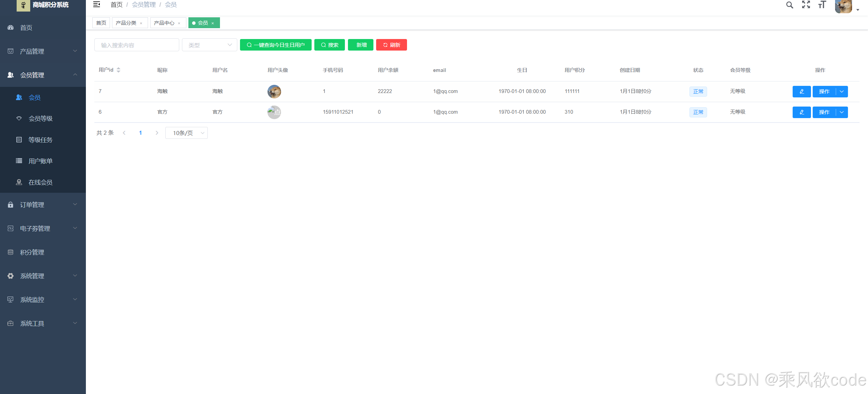868x394 pixels.
Task: Open the 类型 dropdown filter
Action: tap(209, 45)
